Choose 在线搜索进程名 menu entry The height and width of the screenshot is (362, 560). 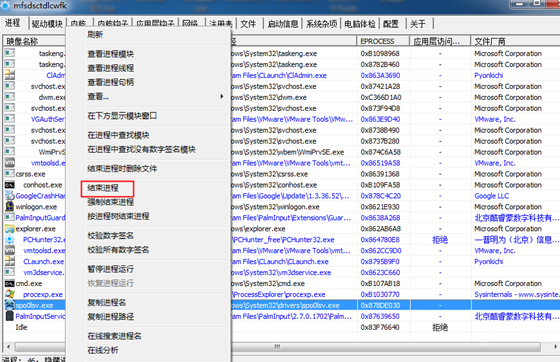coord(114,336)
